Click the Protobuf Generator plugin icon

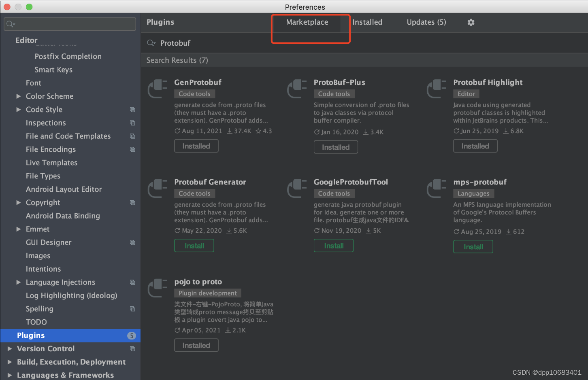[x=158, y=188]
